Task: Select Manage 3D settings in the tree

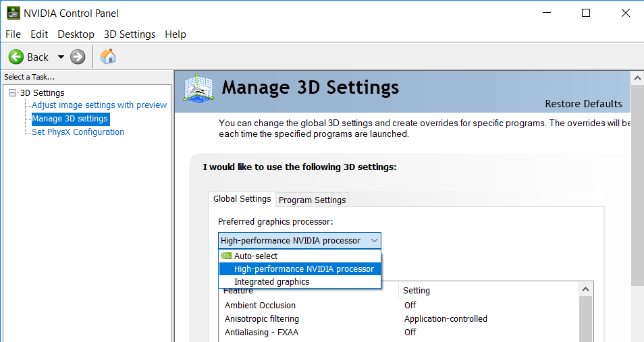Action: pyautogui.click(x=70, y=119)
